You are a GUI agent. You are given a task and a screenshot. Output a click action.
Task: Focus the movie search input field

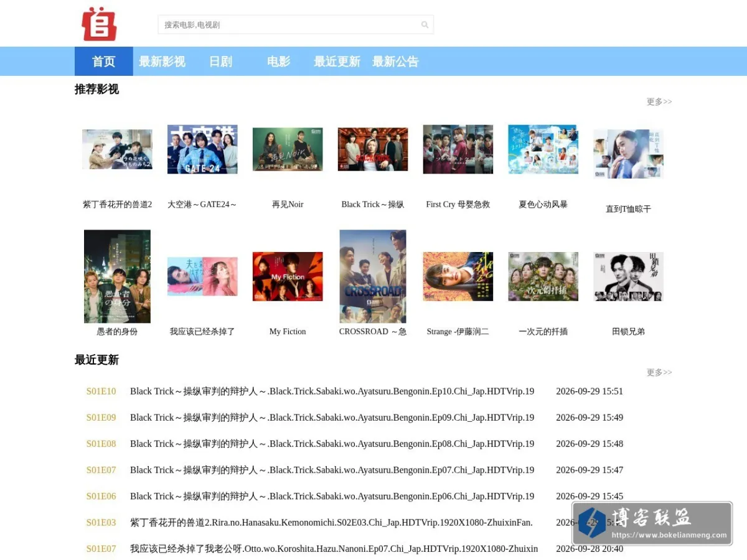296,25
